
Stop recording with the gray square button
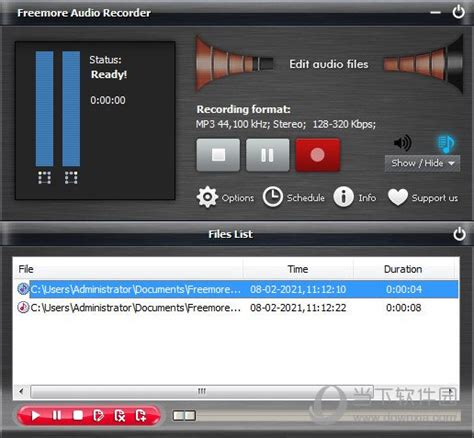[x=218, y=155]
